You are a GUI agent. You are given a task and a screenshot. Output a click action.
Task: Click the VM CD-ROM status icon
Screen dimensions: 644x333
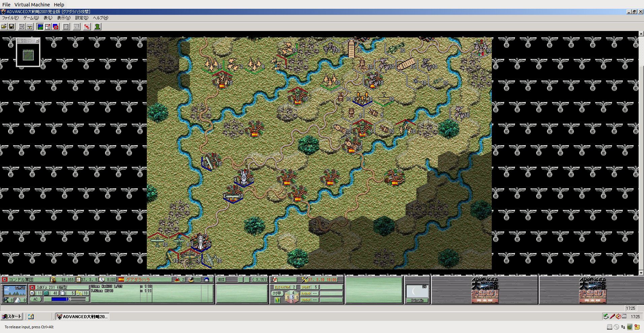tap(616, 327)
